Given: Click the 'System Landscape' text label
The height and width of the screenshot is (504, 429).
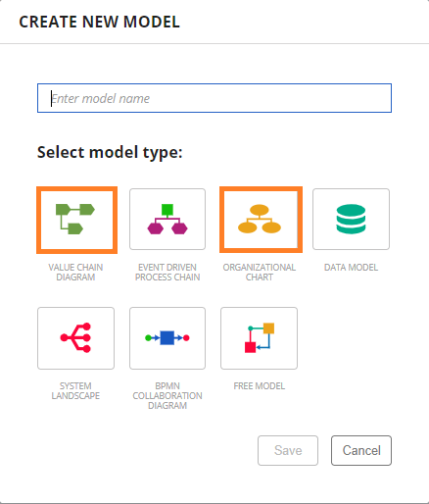Looking at the screenshot, I should [x=75, y=391].
